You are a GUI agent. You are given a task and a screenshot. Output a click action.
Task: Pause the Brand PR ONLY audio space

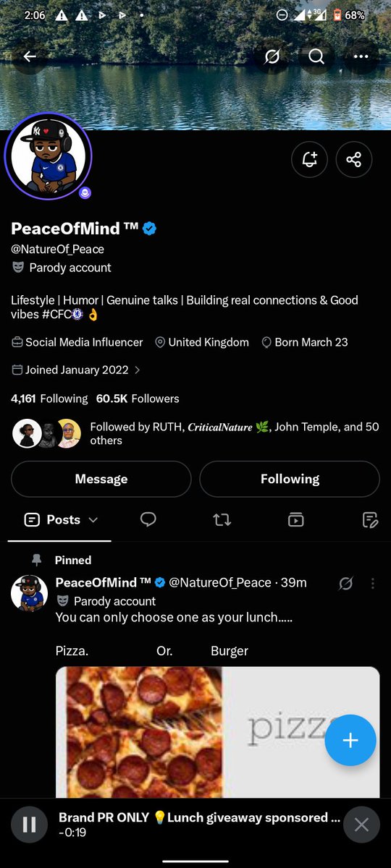(30, 824)
